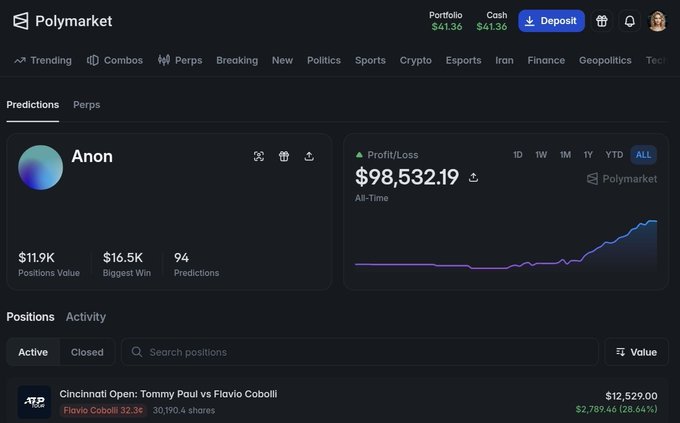The height and width of the screenshot is (423, 680).
Task: Show Active positions
Action: 33,352
